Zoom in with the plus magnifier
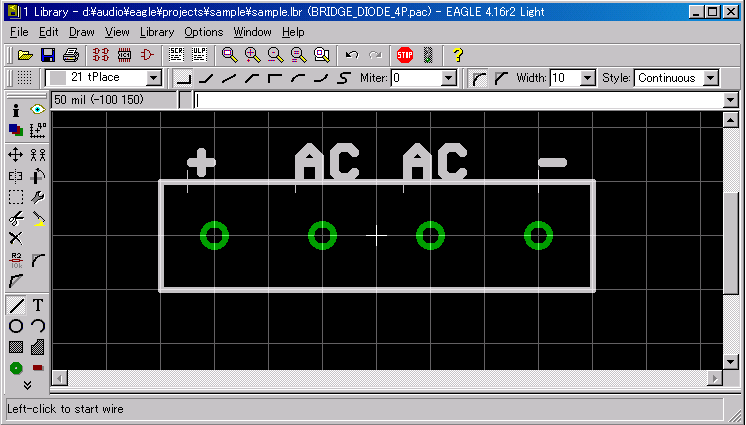746x425 pixels. [253, 55]
